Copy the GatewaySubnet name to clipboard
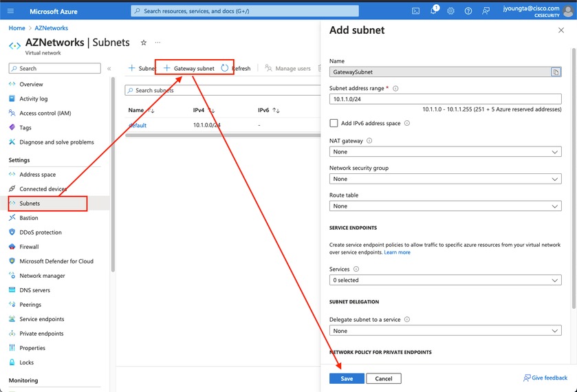This screenshot has height=392, width=577. click(556, 72)
